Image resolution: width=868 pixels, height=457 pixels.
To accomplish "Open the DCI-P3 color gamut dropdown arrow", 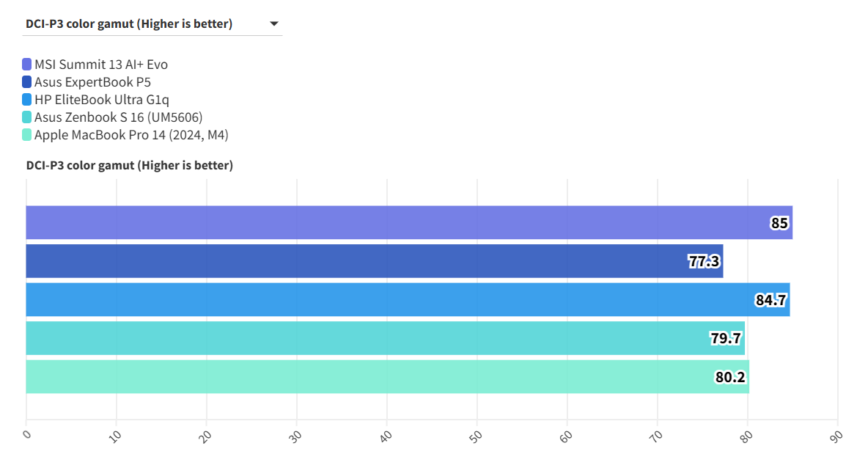I will (274, 24).
